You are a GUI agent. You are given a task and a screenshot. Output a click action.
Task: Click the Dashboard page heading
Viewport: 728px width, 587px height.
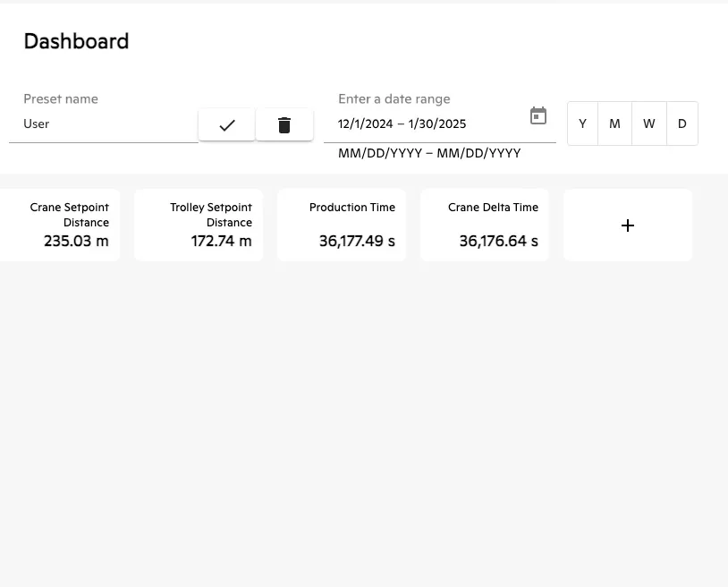[x=76, y=41]
